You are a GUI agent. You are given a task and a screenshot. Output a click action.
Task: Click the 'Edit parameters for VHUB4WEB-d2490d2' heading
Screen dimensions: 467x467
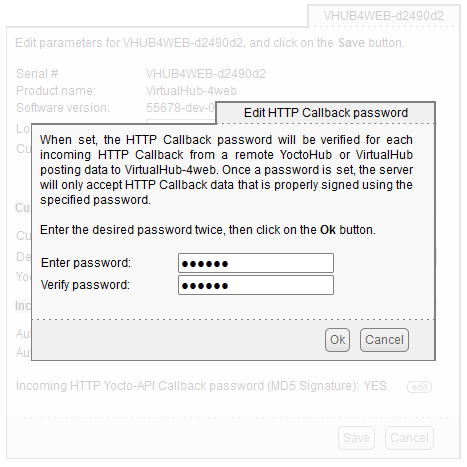[x=210, y=43]
